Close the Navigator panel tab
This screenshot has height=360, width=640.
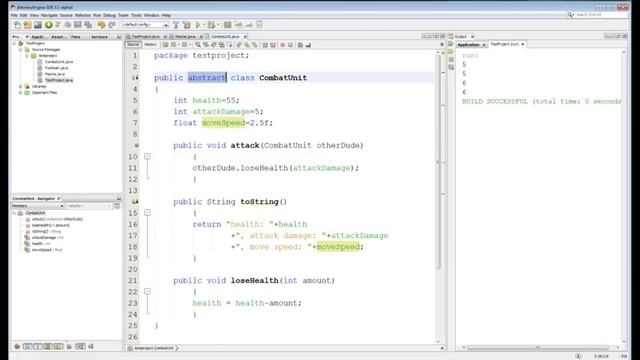click(x=59, y=198)
